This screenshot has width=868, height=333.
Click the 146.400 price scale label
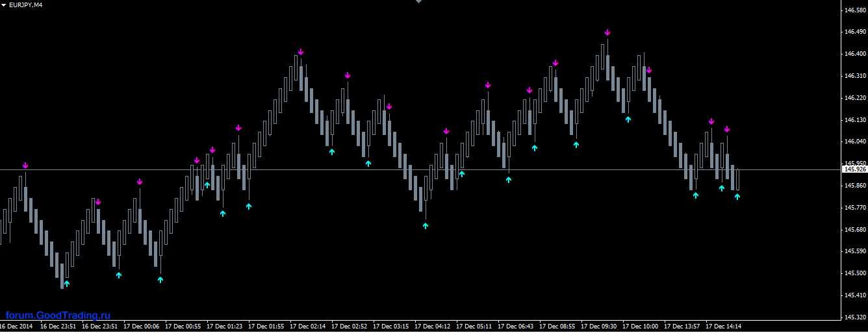click(x=854, y=54)
